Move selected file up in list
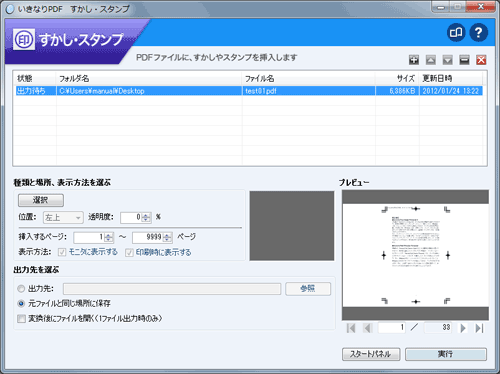This screenshot has width=500, height=374. [431, 60]
